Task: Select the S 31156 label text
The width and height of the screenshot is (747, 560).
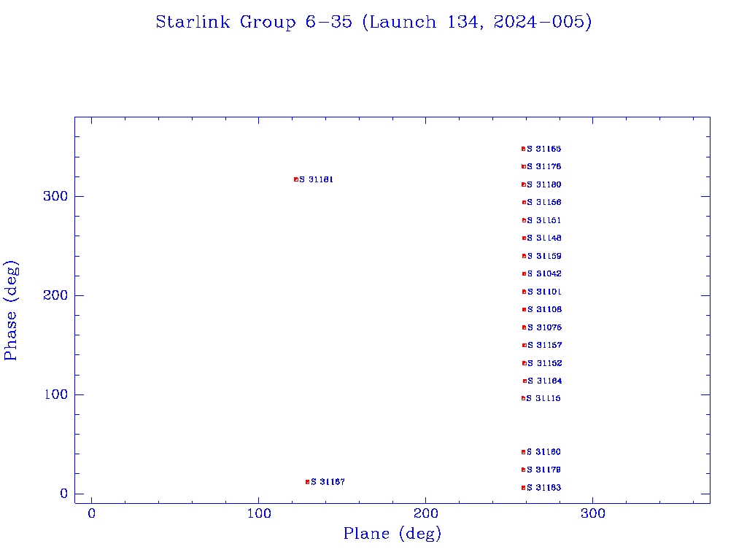Action: pyautogui.click(x=544, y=203)
